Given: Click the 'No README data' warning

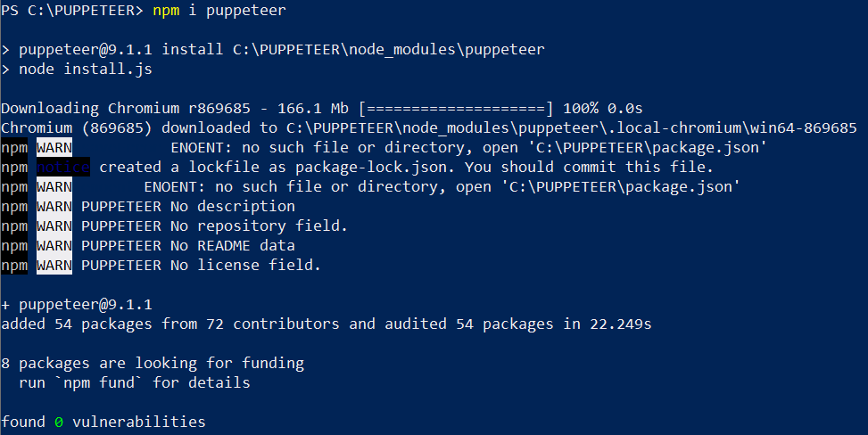Looking at the screenshot, I should click(233, 246).
